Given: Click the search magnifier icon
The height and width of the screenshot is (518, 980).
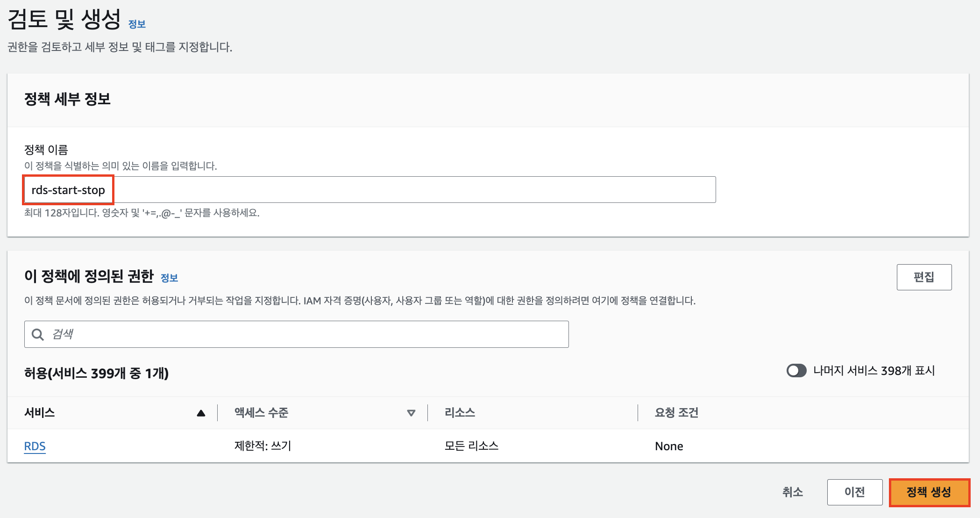Looking at the screenshot, I should 38,334.
